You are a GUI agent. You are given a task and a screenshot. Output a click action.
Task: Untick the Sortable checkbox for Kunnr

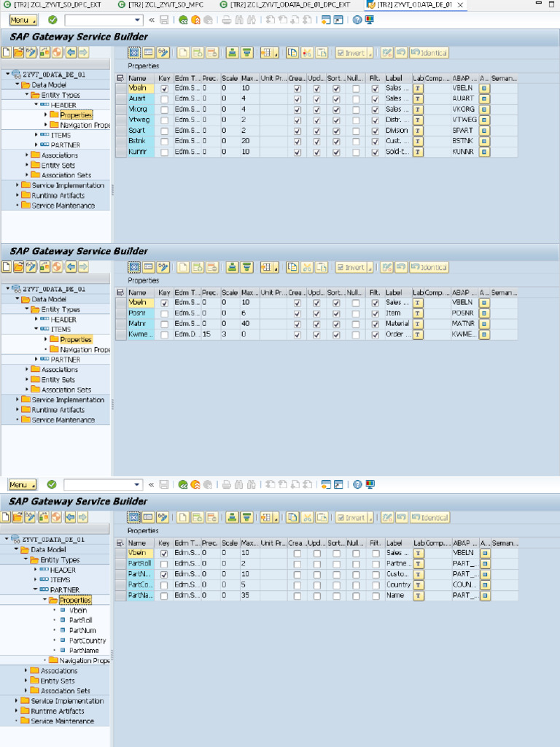click(x=336, y=152)
